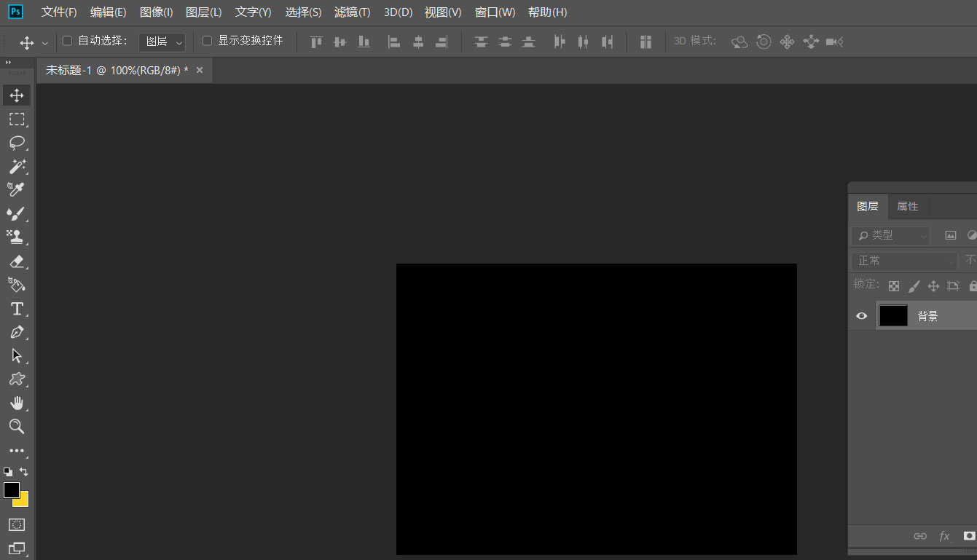
Task: Hide the 背景 layer with eye icon
Action: [x=862, y=316]
